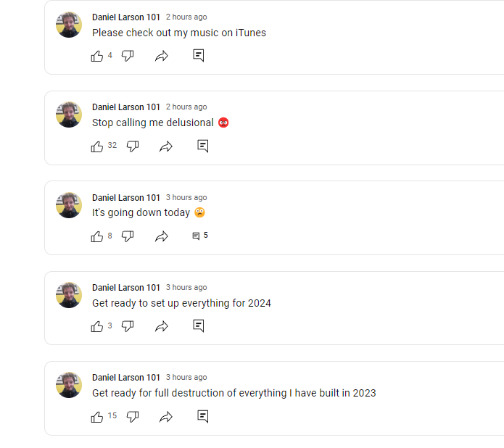Open comment box on "Please check out my music" post
This screenshot has width=504, height=448.
199,55
